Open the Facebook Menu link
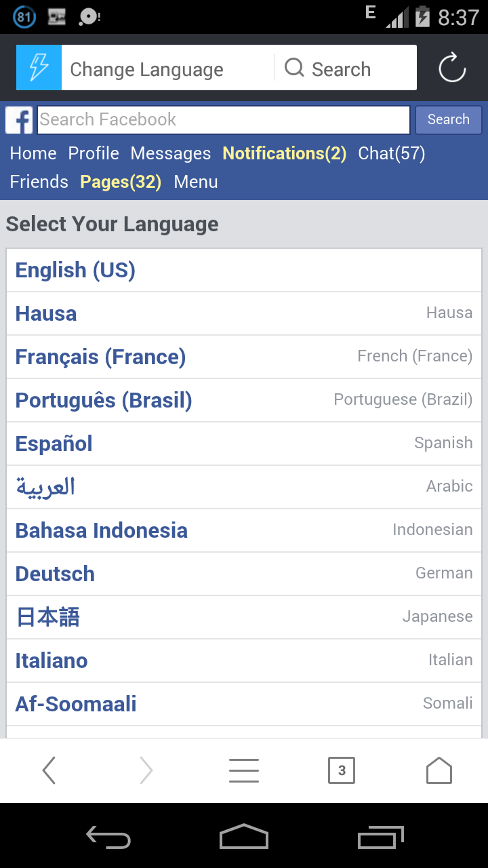The height and width of the screenshot is (868, 488). [x=196, y=182]
